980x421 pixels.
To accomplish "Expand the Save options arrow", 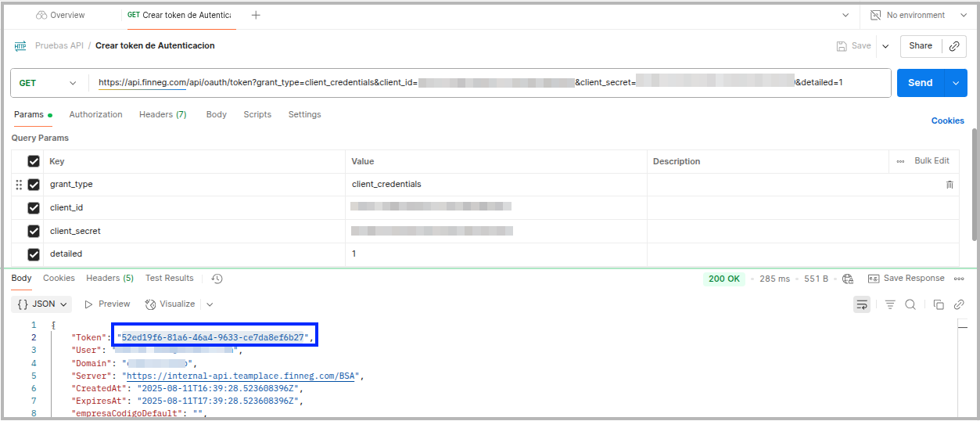I will (885, 46).
